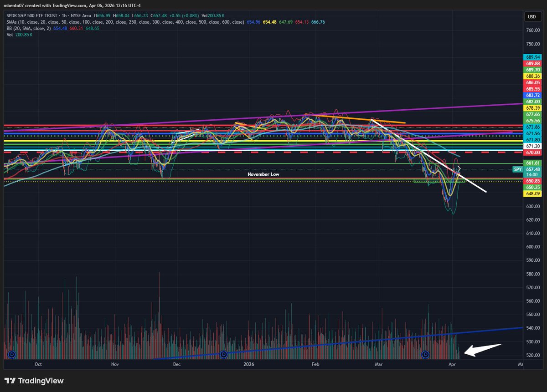This screenshot has width=547, height=392.
Task: Open the dividend marker before October
Action: [x=12, y=354]
